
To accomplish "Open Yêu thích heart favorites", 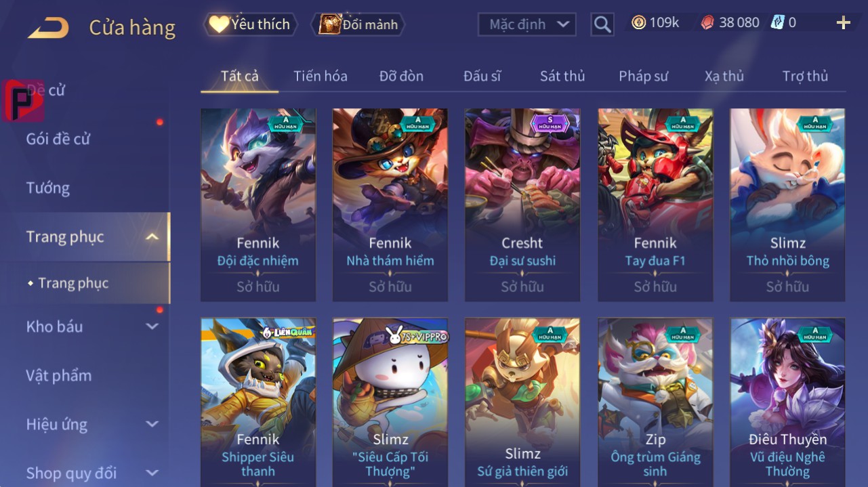I will click(x=249, y=24).
